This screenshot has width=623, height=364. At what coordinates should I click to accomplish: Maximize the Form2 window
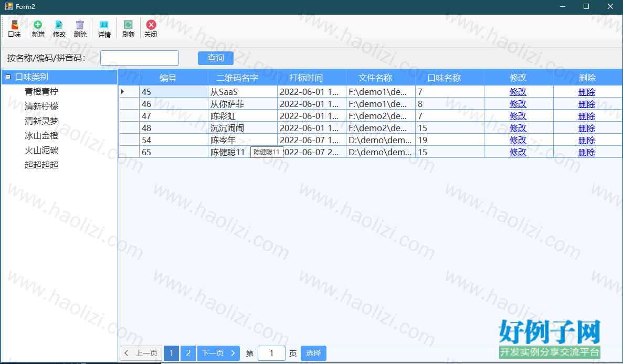click(586, 6)
